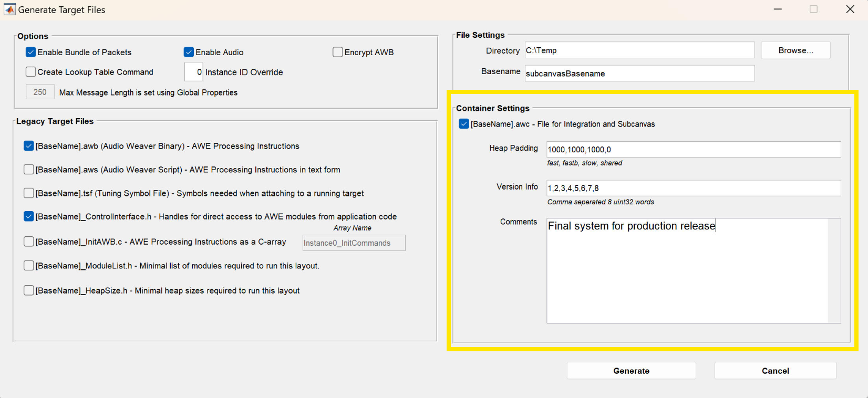Click the Directory path field
The height and width of the screenshot is (398, 868).
tap(639, 50)
